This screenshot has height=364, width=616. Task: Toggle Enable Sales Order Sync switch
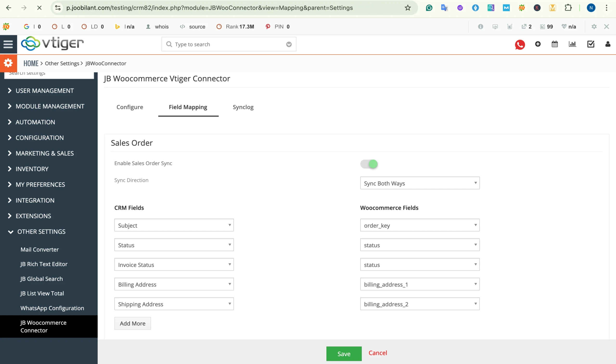[x=369, y=164]
